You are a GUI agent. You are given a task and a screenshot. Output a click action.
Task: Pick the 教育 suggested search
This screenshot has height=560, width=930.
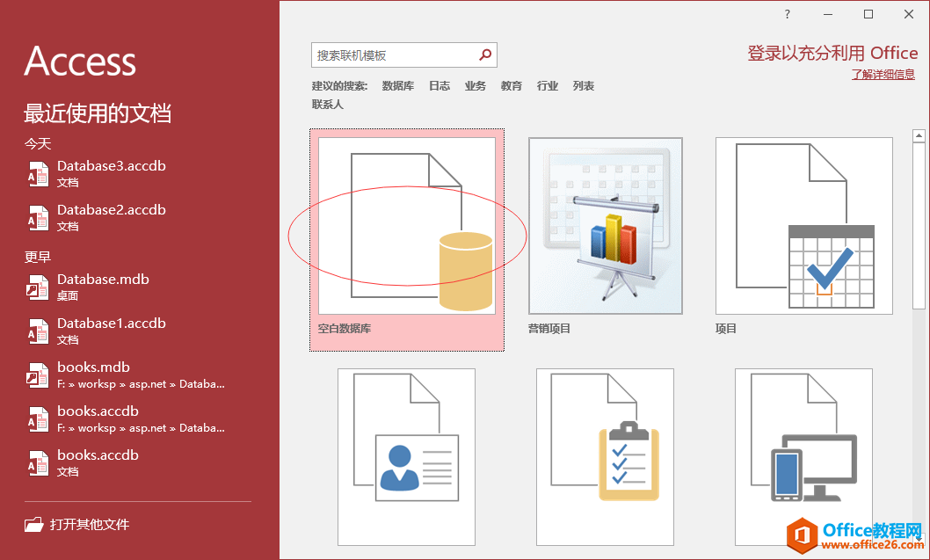(512, 86)
